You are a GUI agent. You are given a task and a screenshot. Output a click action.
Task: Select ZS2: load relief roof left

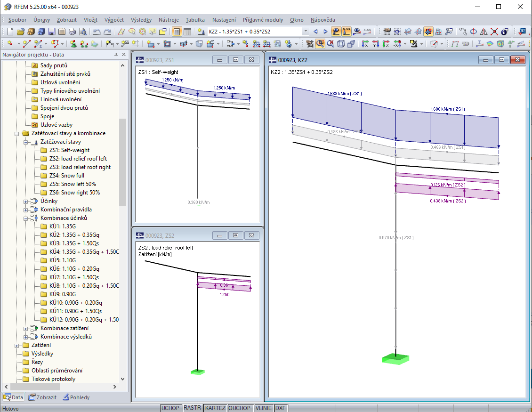78,159
